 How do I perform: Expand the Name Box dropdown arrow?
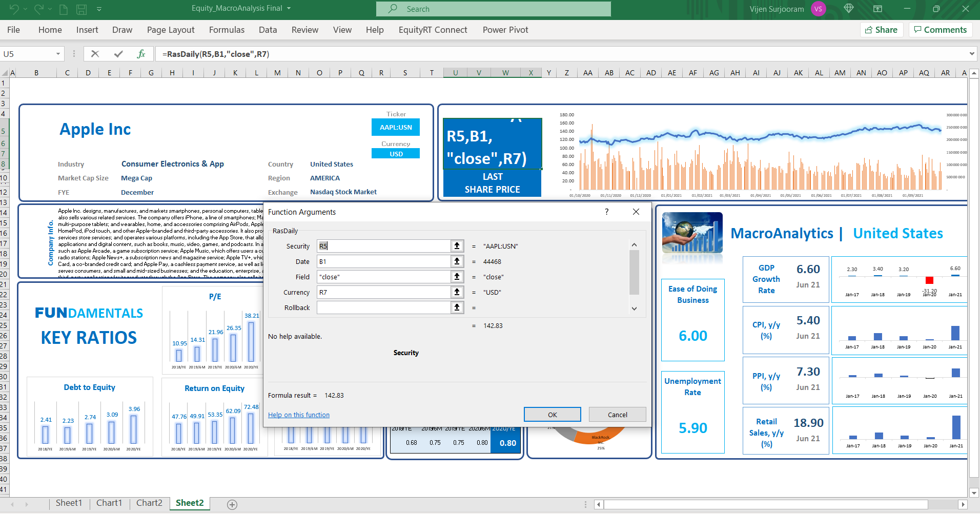(x=58, y=54)
